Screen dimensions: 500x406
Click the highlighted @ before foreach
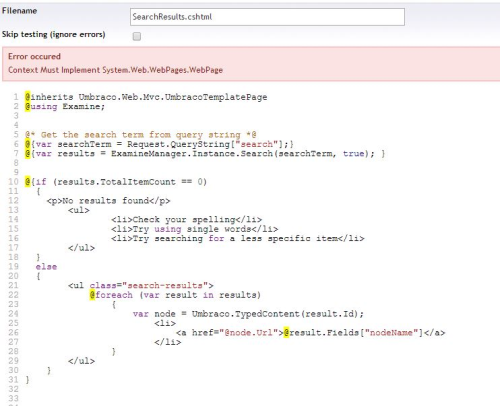pos(92,295)
